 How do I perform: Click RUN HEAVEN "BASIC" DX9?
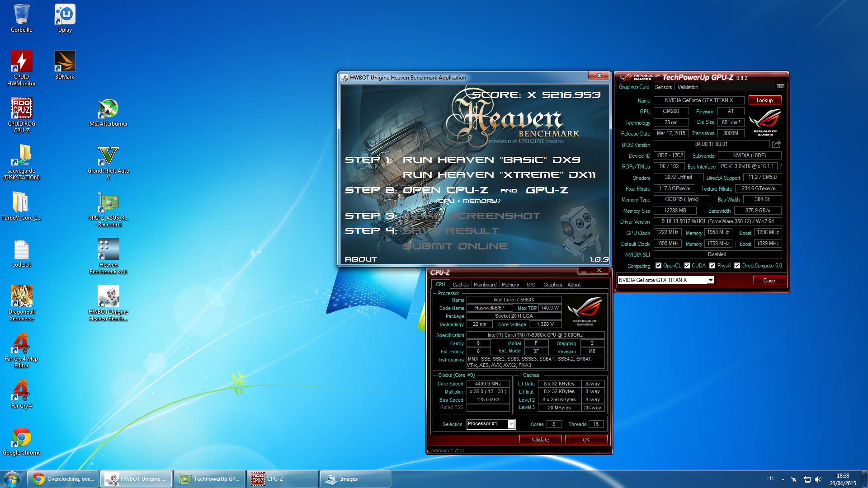[x=491, y=160]
